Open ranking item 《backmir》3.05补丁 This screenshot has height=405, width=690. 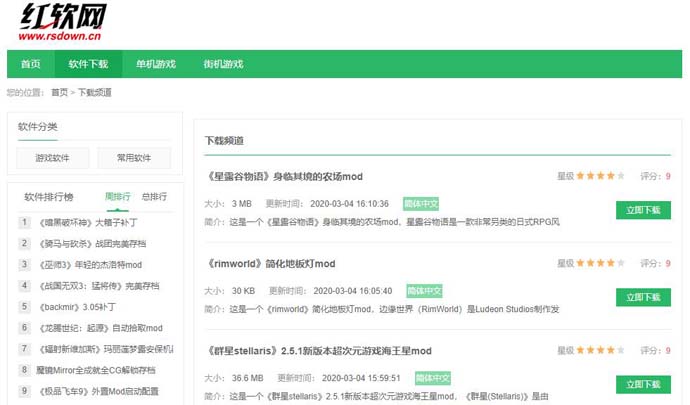77,307
